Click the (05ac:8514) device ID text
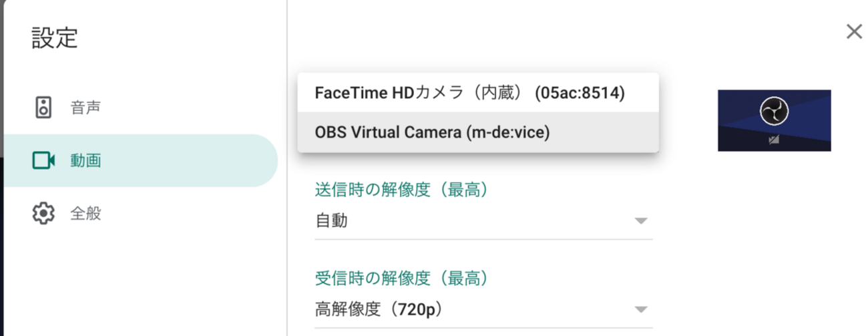868x336 pixels. coord(580,93)
